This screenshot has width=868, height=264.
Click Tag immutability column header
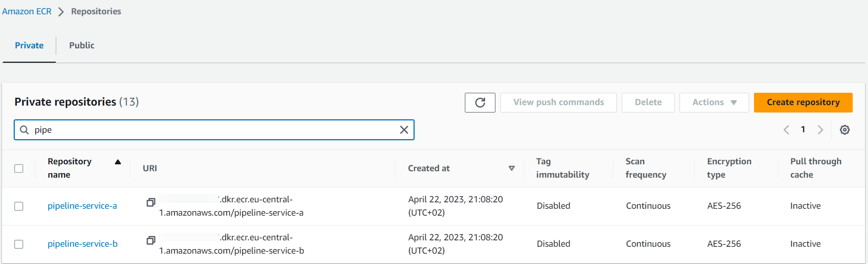coord(563,168)
